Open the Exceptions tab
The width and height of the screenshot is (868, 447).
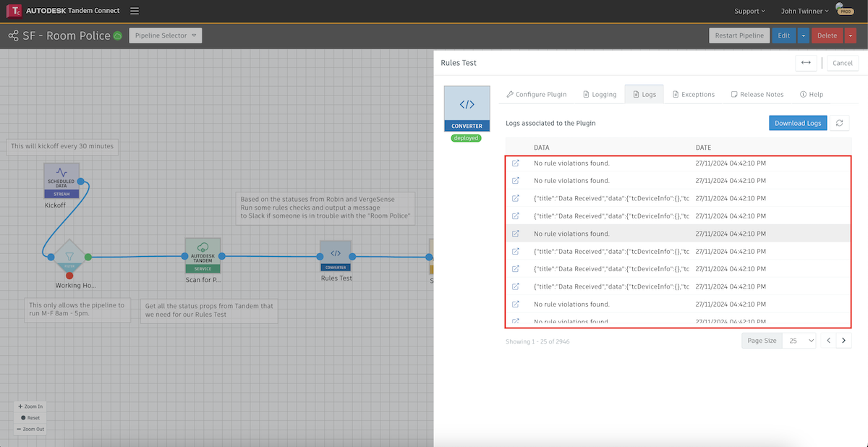click(694, 94)
